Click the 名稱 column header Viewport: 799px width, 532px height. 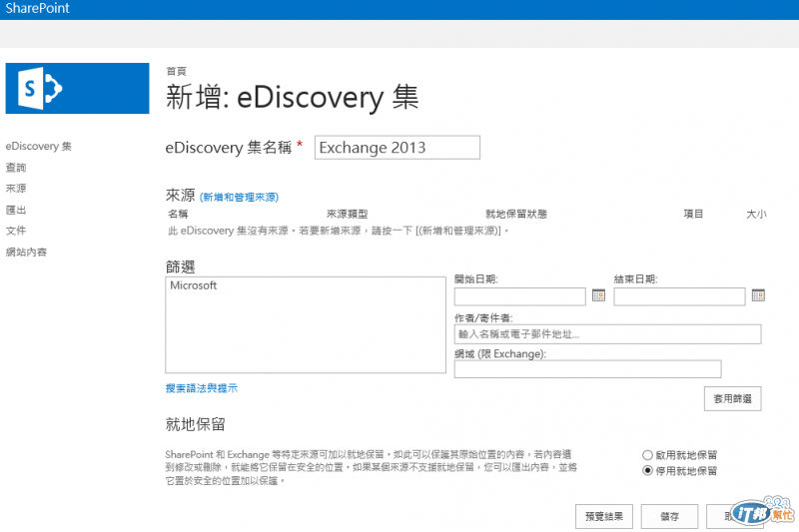pyautogui.click(x=179, y=214)
